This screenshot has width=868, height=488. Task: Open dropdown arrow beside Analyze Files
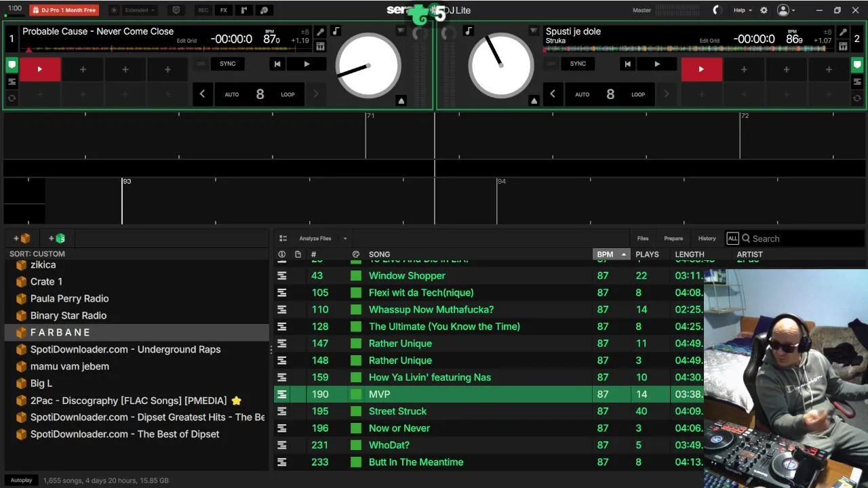[344, 239]
